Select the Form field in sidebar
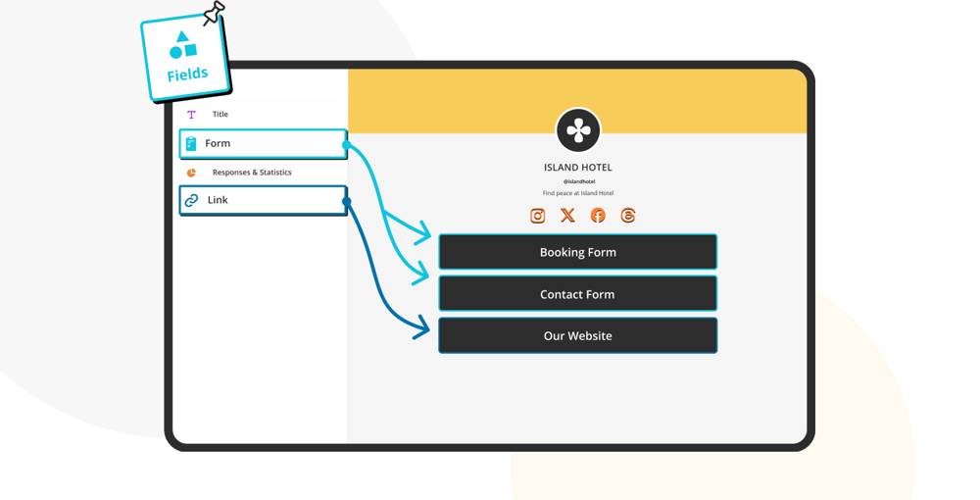This screenshot has height=500, width=980. pos(263,144)
